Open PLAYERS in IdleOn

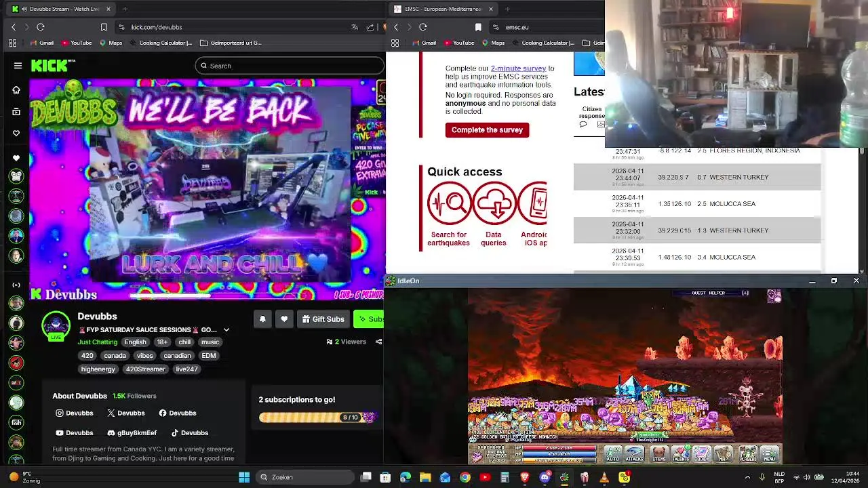pos(748,453)
